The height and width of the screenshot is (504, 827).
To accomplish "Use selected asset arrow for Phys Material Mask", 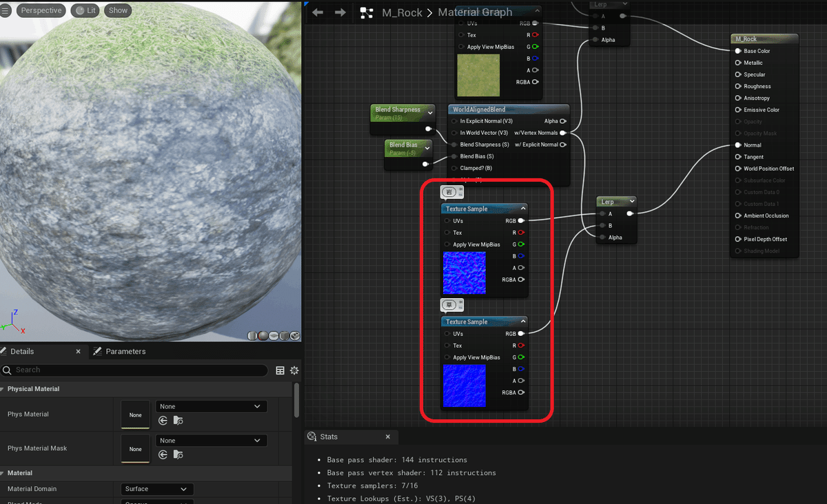I will tap(163, 454).
